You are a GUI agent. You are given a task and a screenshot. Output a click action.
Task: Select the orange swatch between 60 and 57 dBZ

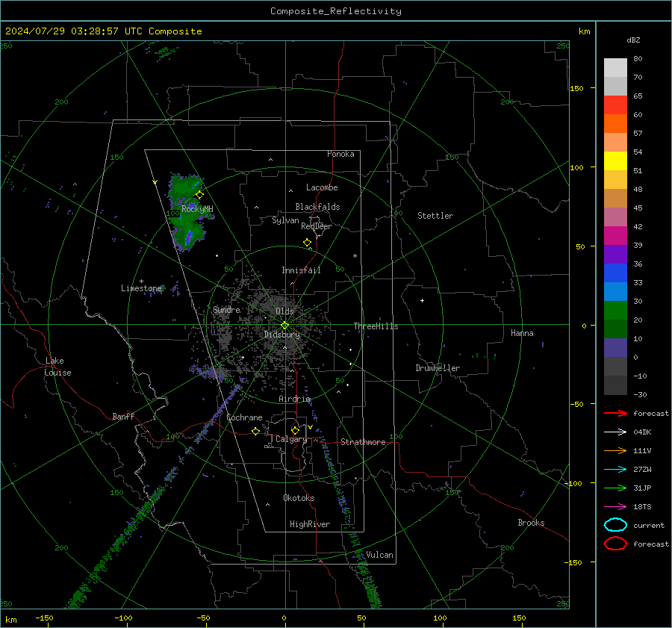tap(615, 123)
